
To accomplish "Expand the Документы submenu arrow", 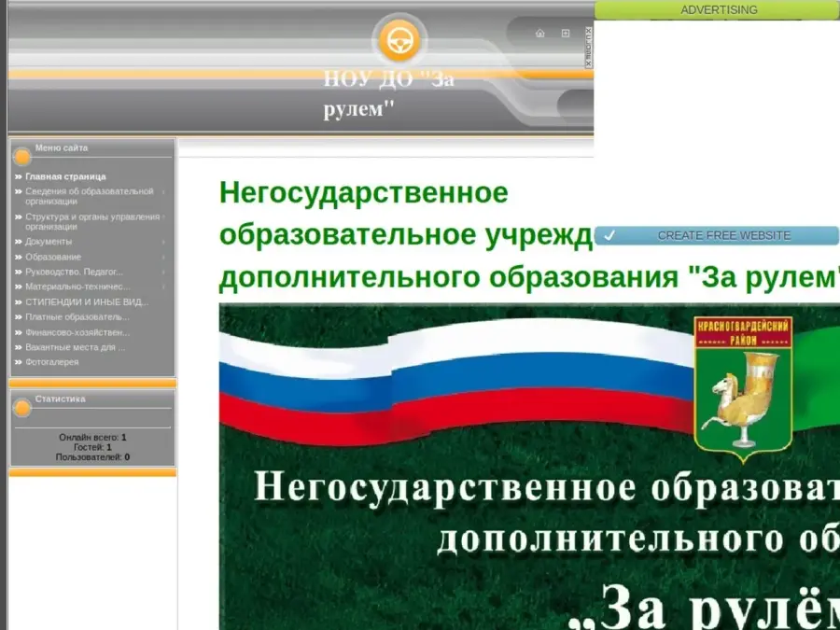I will tap(163, 242).
